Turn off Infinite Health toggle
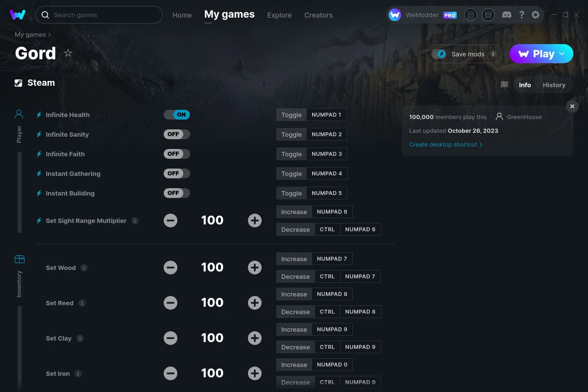 point(177,115)
